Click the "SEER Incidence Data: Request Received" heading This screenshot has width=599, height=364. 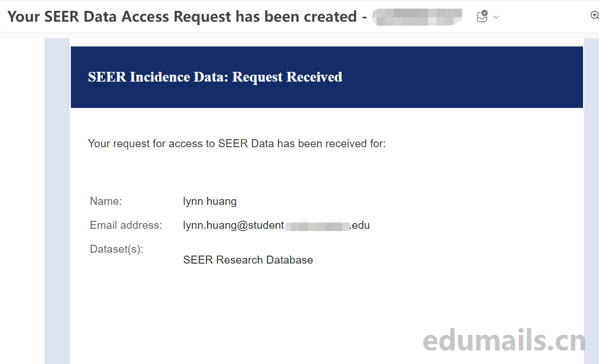pos(215,77)
